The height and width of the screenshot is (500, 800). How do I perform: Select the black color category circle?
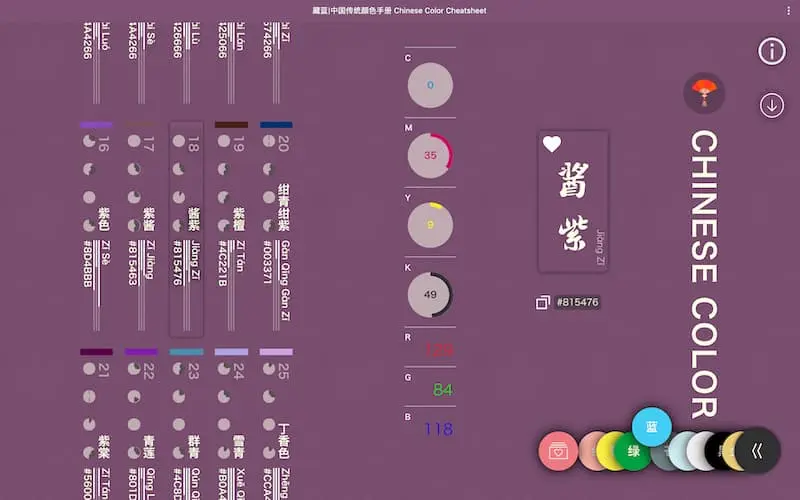coord(715,451)
